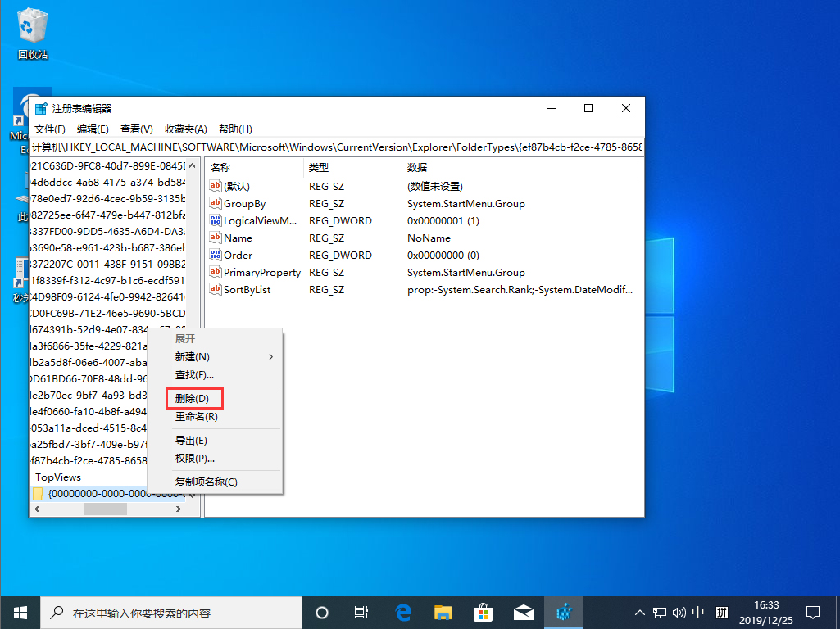Select 删除(D) from the context menu
This screenshot has width=840, height=629.
pyautogui.click(x=193, y=397)
